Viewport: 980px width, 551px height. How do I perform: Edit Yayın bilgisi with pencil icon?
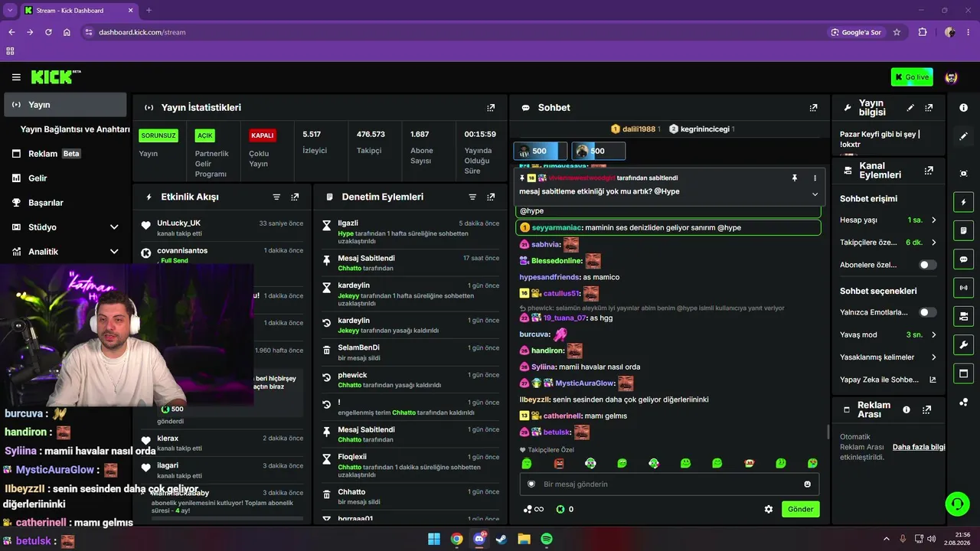point(910,108)
